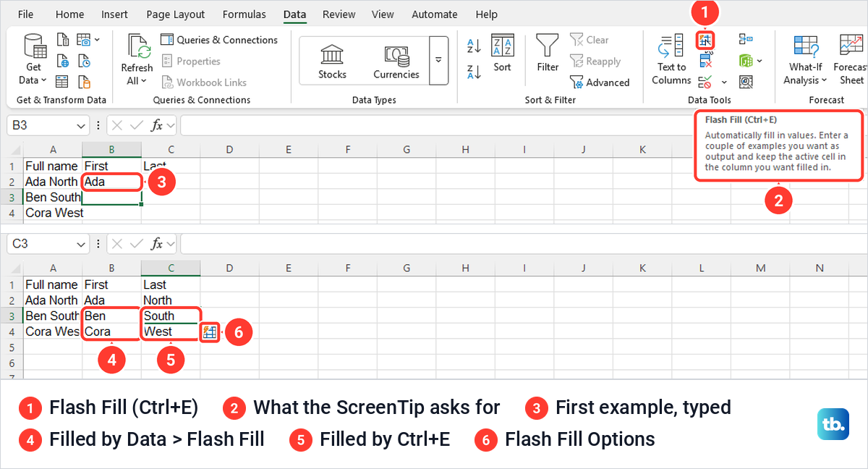Open the Help tab

coord(487,14)
